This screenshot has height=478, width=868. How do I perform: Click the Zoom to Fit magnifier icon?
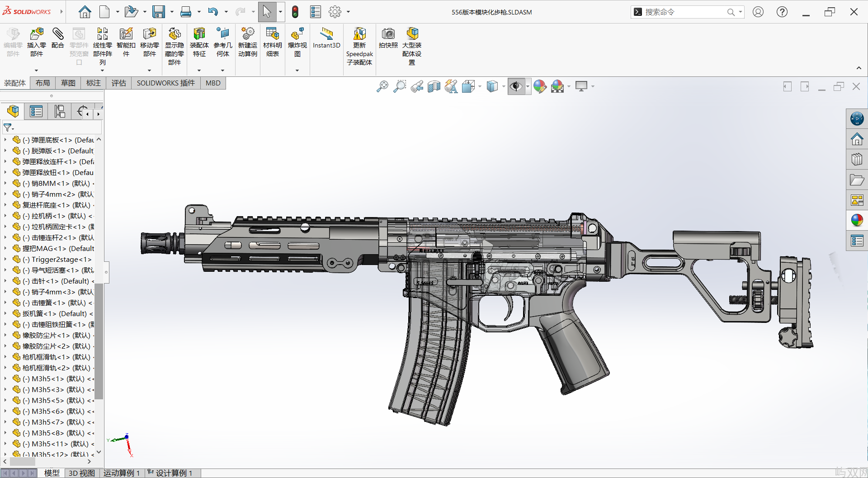tap(382, 86)
